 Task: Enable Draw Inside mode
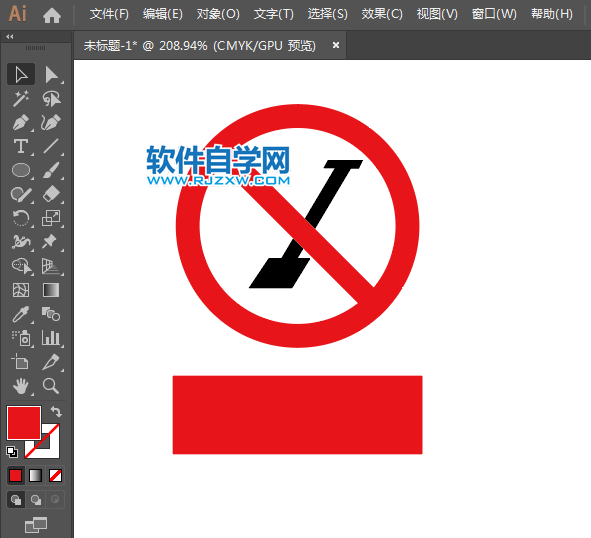(x=55, y=500)
